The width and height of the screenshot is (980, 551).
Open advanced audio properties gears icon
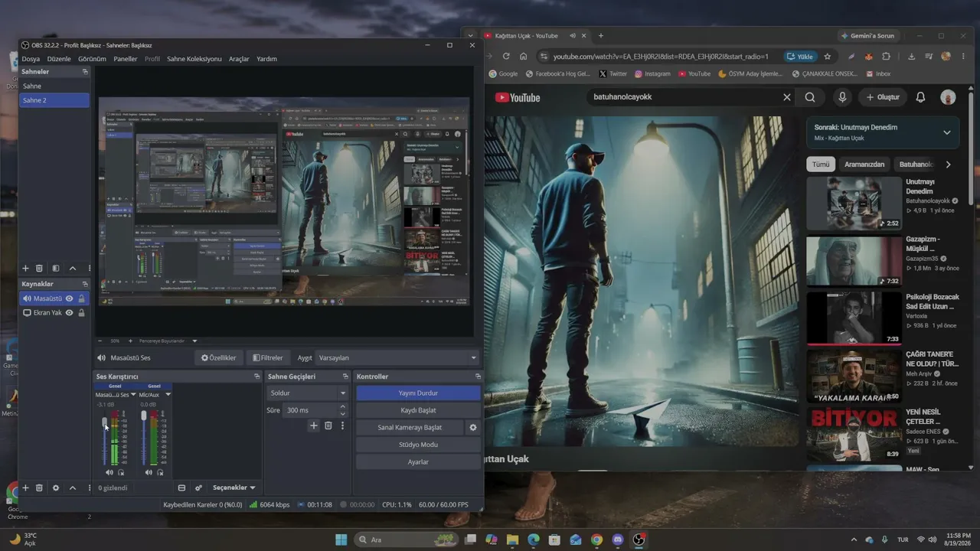[x=198, y=487]
